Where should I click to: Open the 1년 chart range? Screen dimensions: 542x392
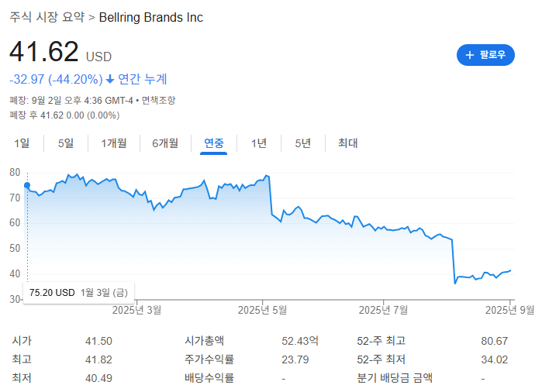pos(259,143)
